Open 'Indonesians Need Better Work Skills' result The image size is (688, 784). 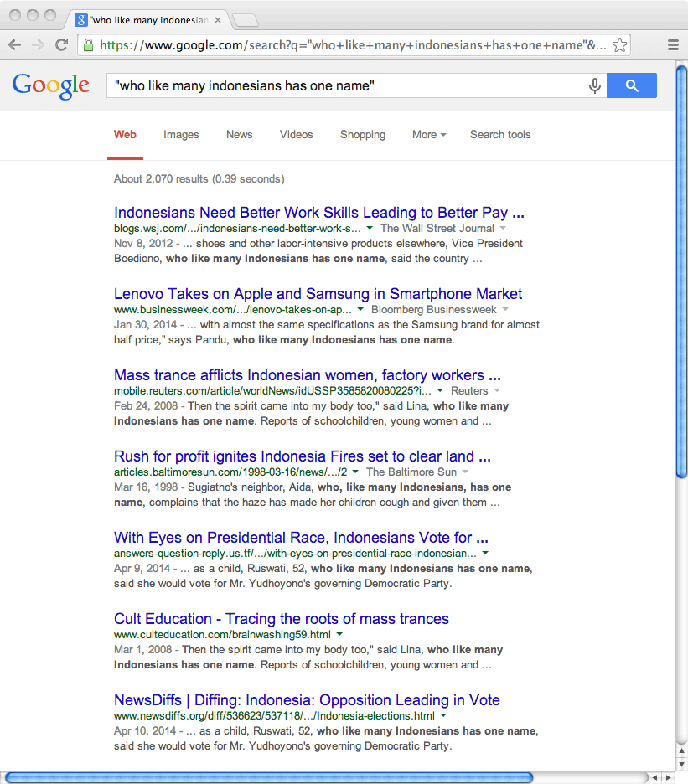pyautogui.click(x=318, y=213)
